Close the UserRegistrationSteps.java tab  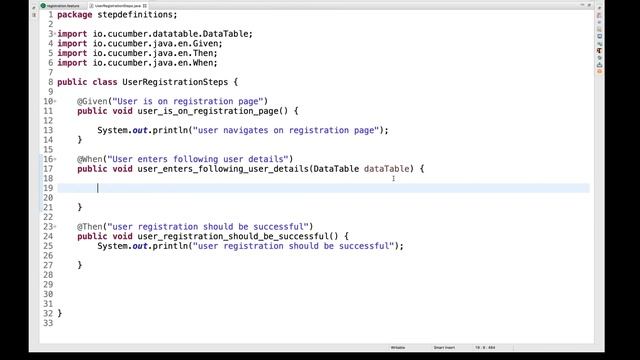point(145,6)
